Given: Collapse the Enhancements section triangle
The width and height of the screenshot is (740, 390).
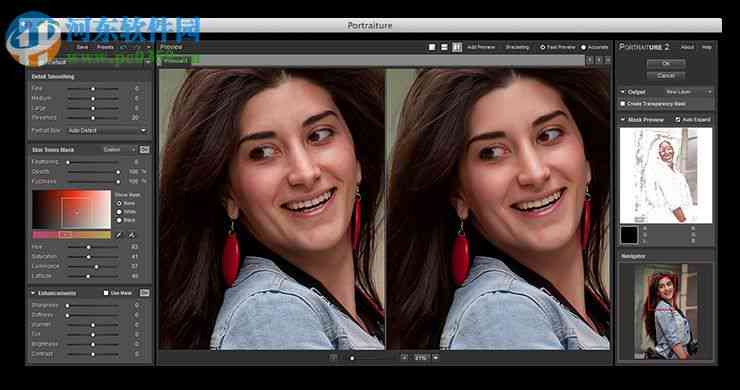Looking at the screenshot, I should (x=33, y=293).
